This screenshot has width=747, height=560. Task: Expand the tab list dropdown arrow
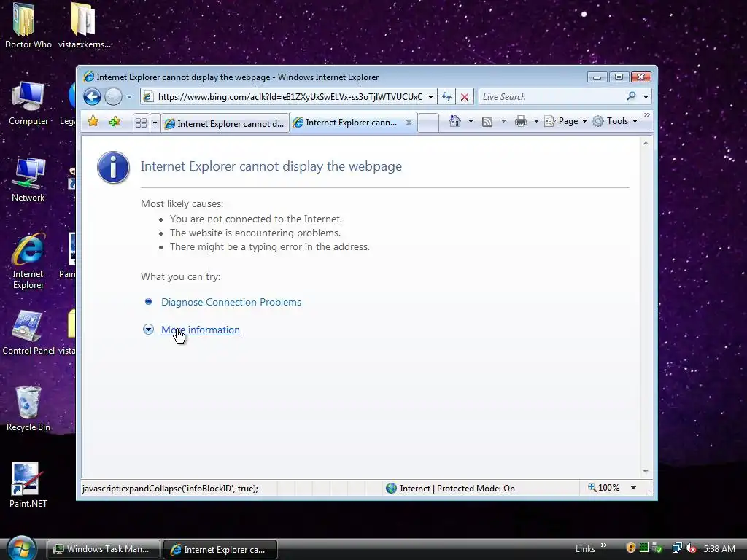155,122
